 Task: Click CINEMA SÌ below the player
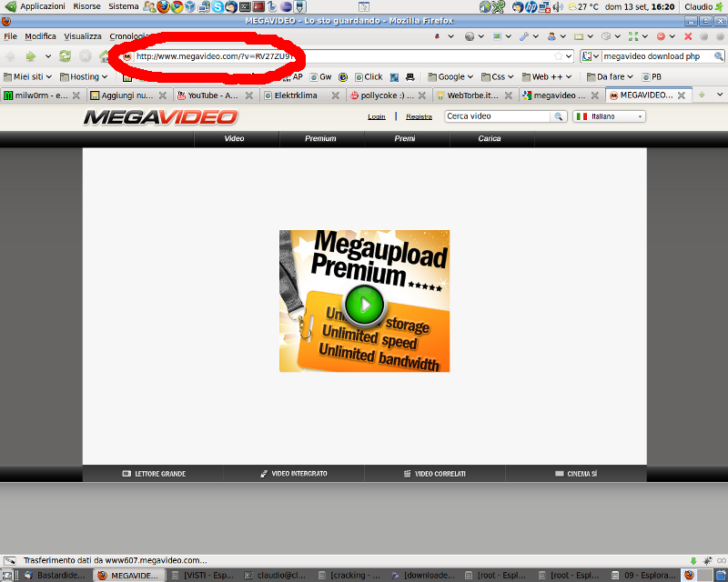tap(576, 474)
